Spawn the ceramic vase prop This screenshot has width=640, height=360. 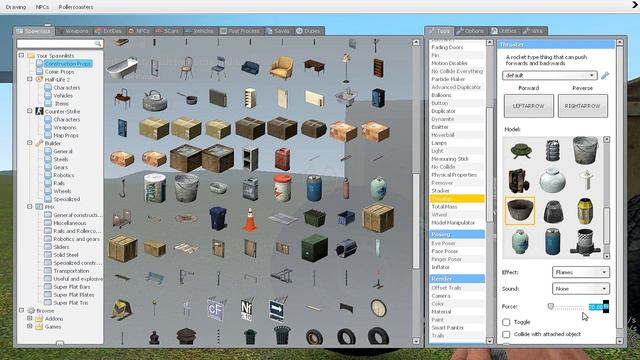(378, 188)
